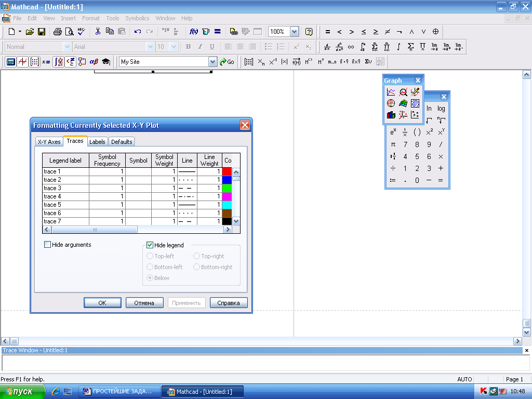
Task: Select the Bottom-left legend radio button
Action: coord(150,267)
